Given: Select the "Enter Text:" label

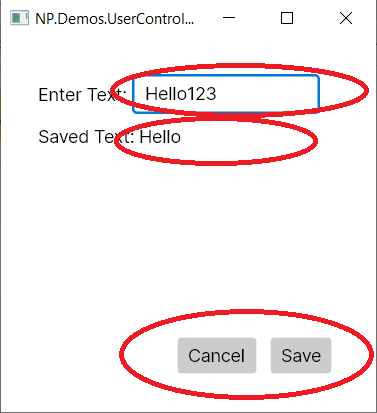Looking at the screenshot, I should pos(82,95).
